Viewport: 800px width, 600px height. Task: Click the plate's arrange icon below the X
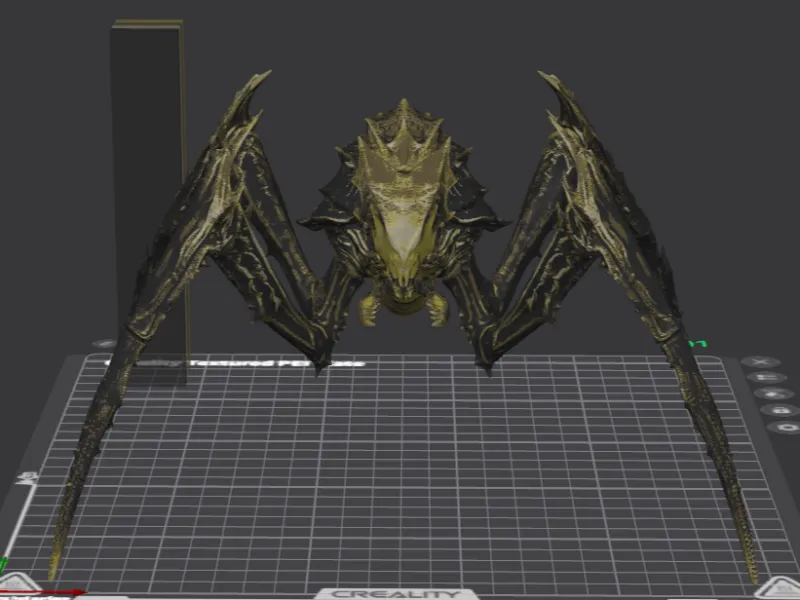[767, 378]
